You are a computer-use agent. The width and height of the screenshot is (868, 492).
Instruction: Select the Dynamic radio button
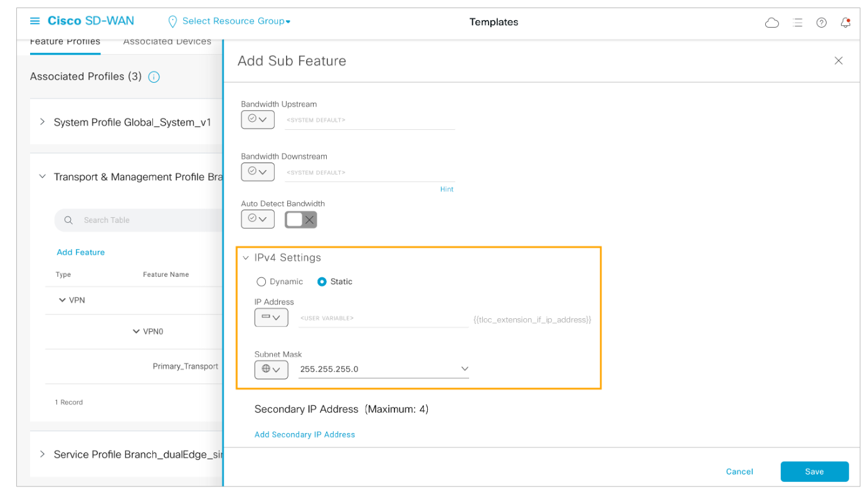point(262,282)
